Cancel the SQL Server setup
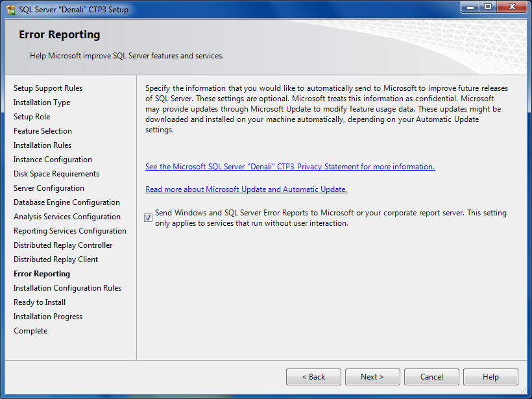 tap(431, 377)
